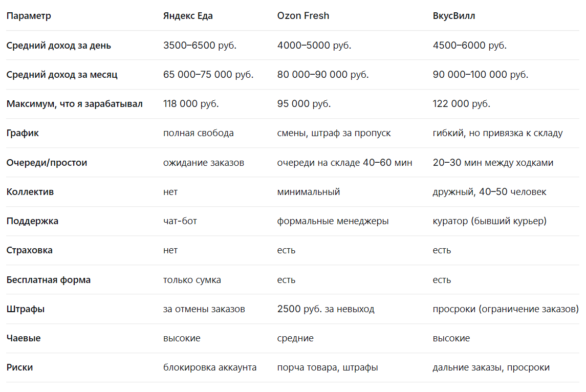Select the полная свобода cell
The height and width of the screenshot is (392, 586).
tap(199, 133)
